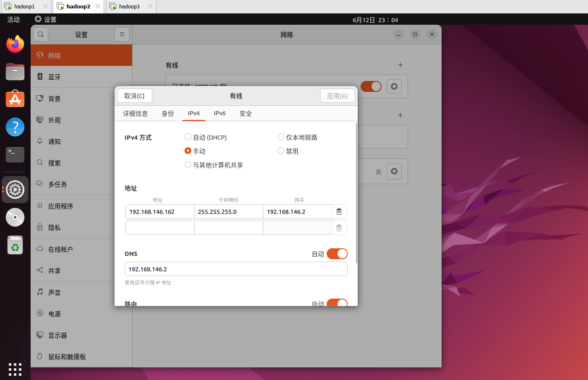Click the wired dialog's vertical scrollbar
This screenshot has width=588, height=380.
pyautogui.click(x=357, y=193)
